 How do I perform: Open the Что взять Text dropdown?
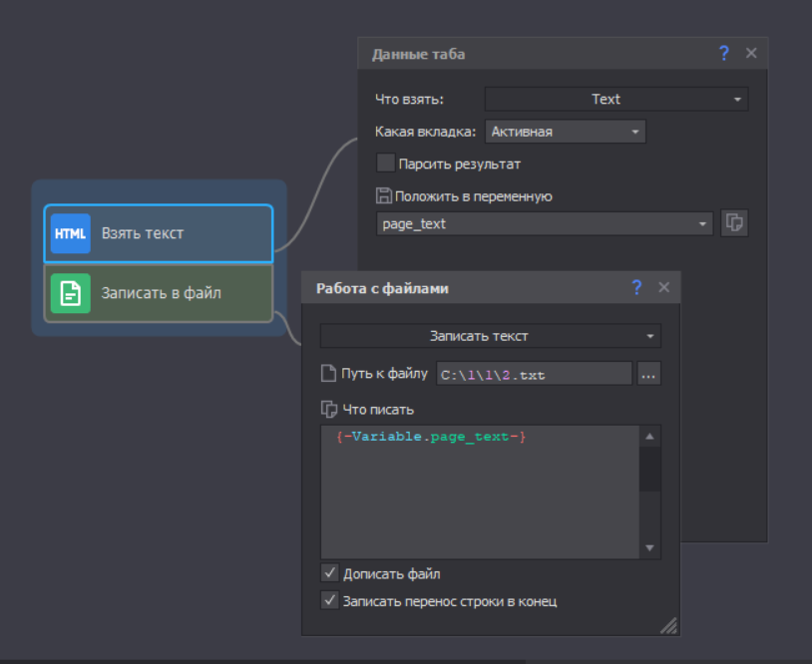616,99
